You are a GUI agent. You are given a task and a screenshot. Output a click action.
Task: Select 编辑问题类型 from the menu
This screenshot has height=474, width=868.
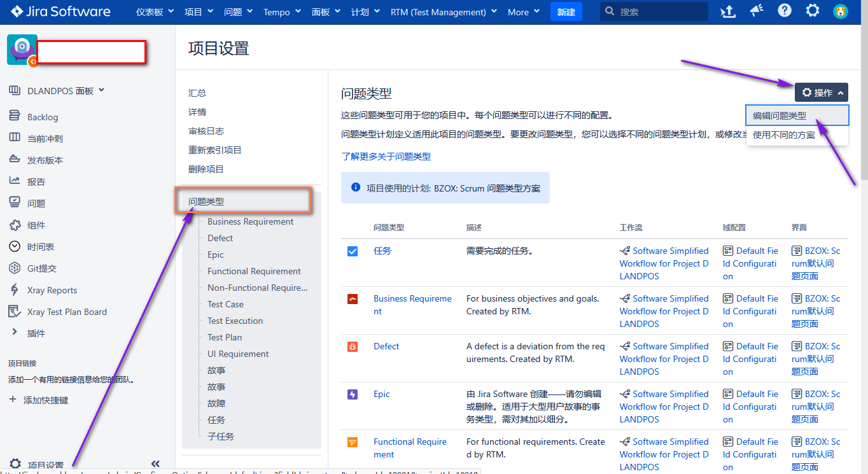point(797,115)
